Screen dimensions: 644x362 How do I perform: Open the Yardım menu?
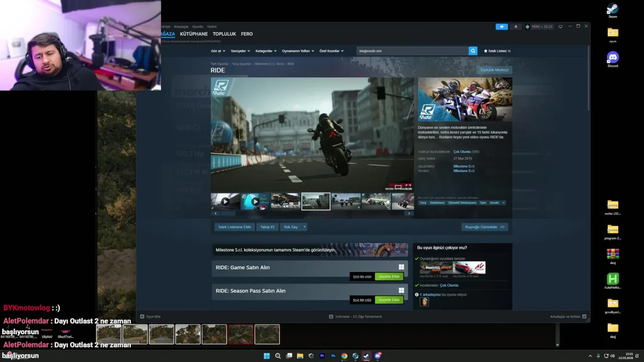(212, 27)
